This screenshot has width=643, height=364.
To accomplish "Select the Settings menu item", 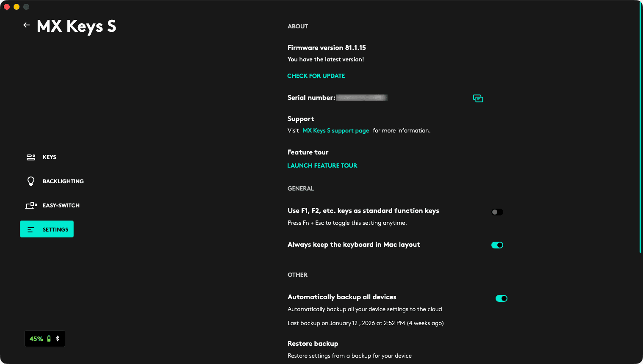I will pos(47,229).
